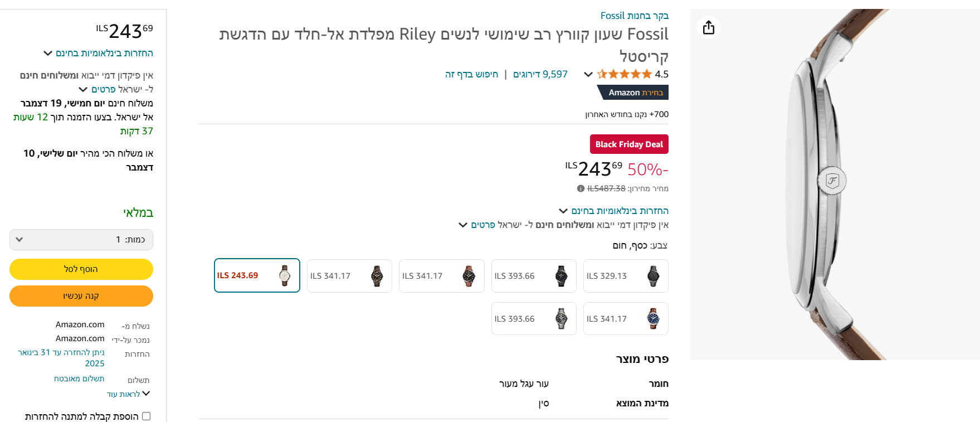Viewport: 980px width, 422px height.
Task: Select the ILS 329.13 watch variant
Action: tap(626, 276)
